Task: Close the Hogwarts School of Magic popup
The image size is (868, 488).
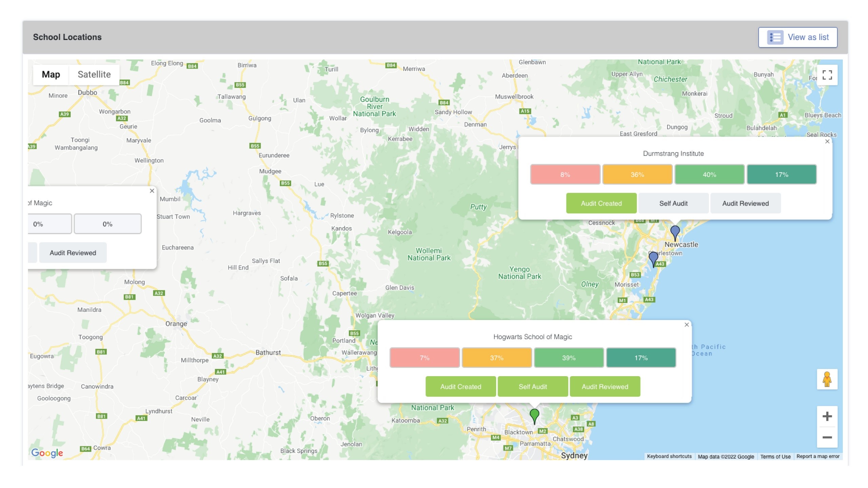Action: pos(686,325)
